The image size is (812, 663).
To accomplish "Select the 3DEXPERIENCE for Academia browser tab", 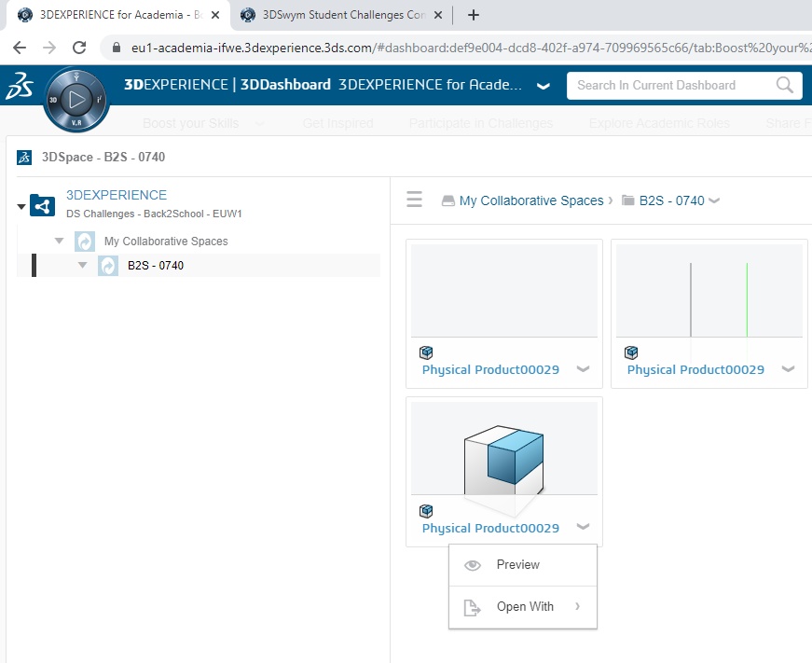I will (119, 15).
